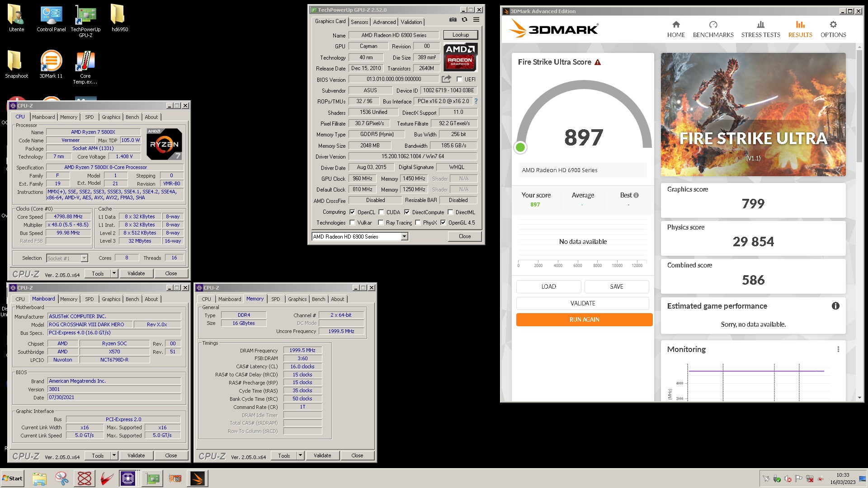Click Validate in the CPU-Z Memory window
868x488 pixels.
coord(322,455)
